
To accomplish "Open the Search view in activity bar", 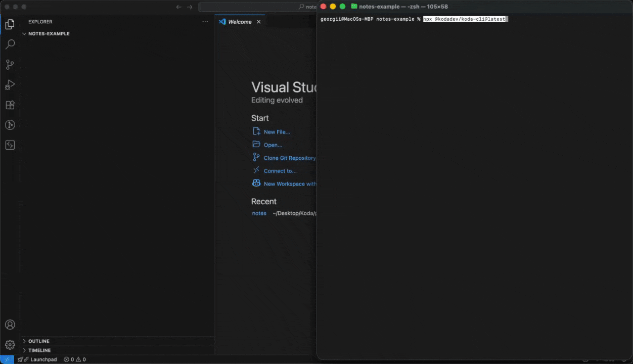I will (10, 44).
